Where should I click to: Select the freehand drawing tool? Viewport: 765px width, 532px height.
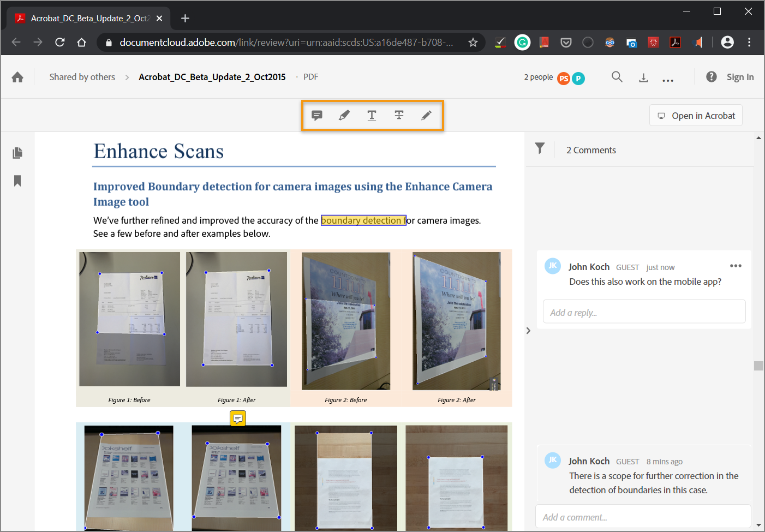[426, 115]
